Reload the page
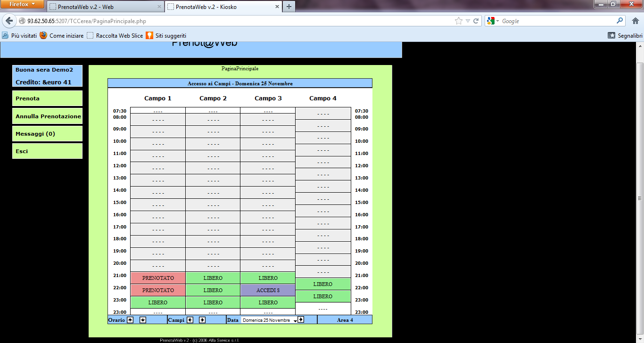 tap(476, 21)
